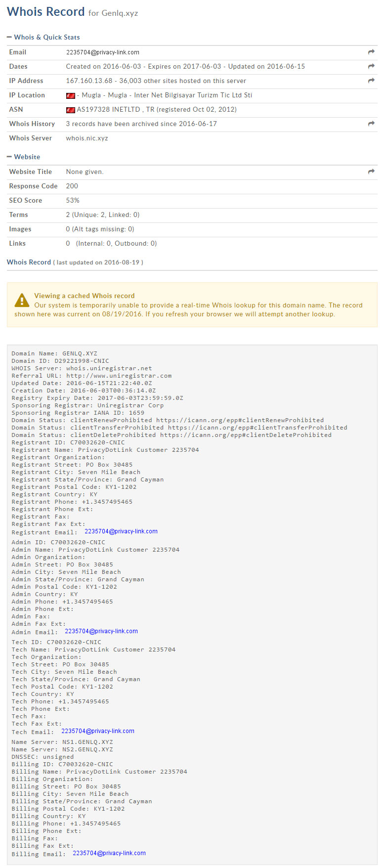Open the Admin Email link 2235704@privacy-link.com

(101, 631)
